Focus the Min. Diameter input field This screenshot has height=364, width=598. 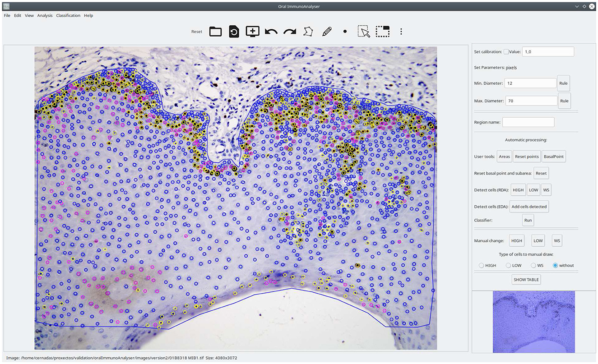tap(531, 83)
